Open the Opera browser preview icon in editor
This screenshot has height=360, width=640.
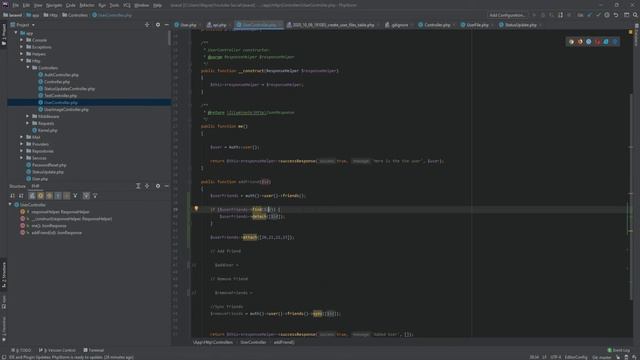(598, 42)
